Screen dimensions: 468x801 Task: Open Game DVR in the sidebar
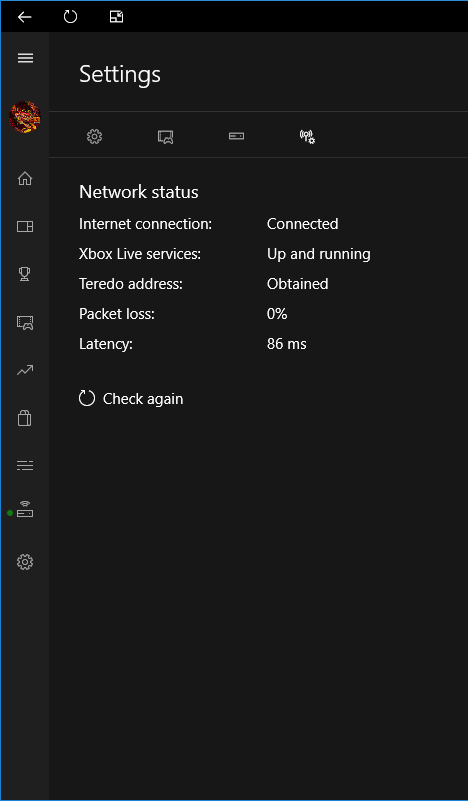pos(25,322)
